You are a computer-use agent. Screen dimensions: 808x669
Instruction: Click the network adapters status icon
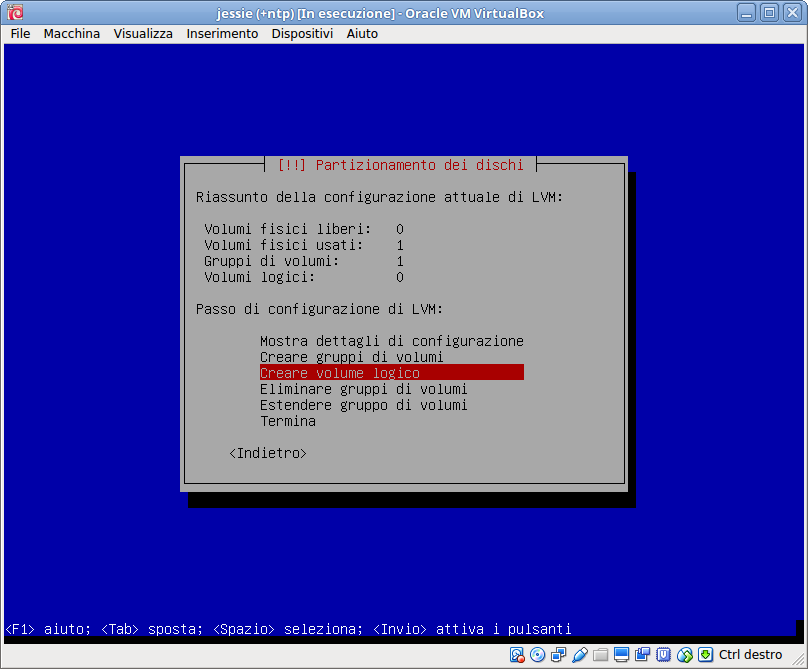click(x=559, y=655)
